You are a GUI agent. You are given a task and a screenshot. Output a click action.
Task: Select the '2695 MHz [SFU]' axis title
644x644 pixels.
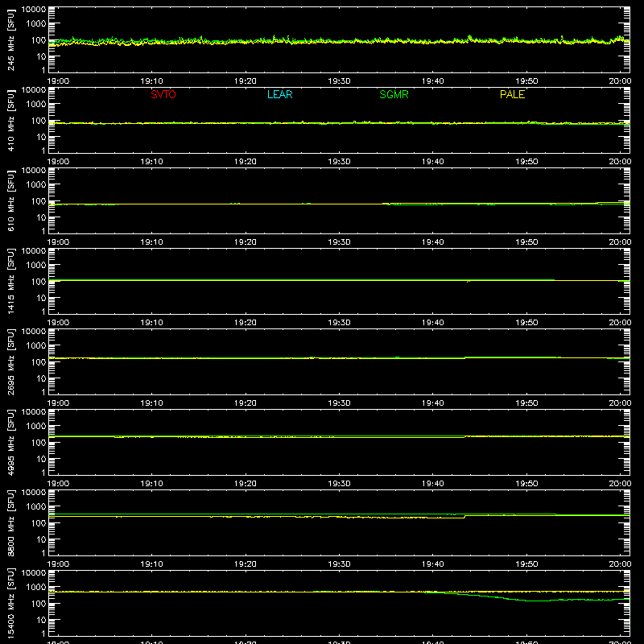[x=11, y=361]
